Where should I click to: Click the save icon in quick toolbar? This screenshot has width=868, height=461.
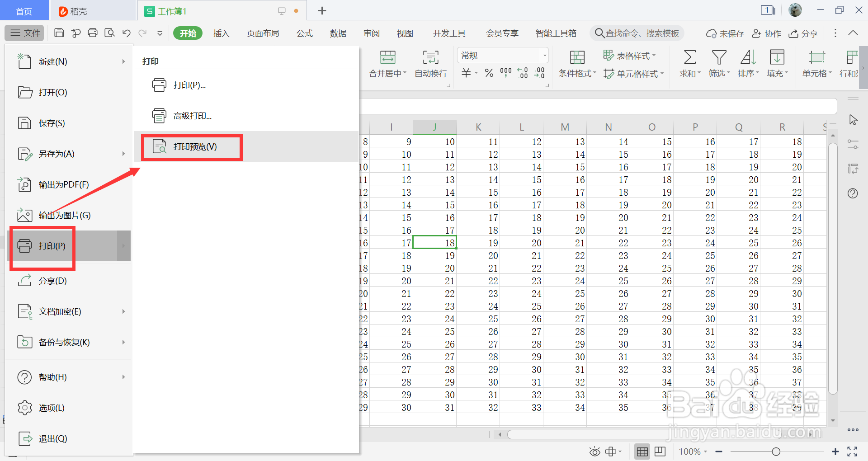click(59, 33)
